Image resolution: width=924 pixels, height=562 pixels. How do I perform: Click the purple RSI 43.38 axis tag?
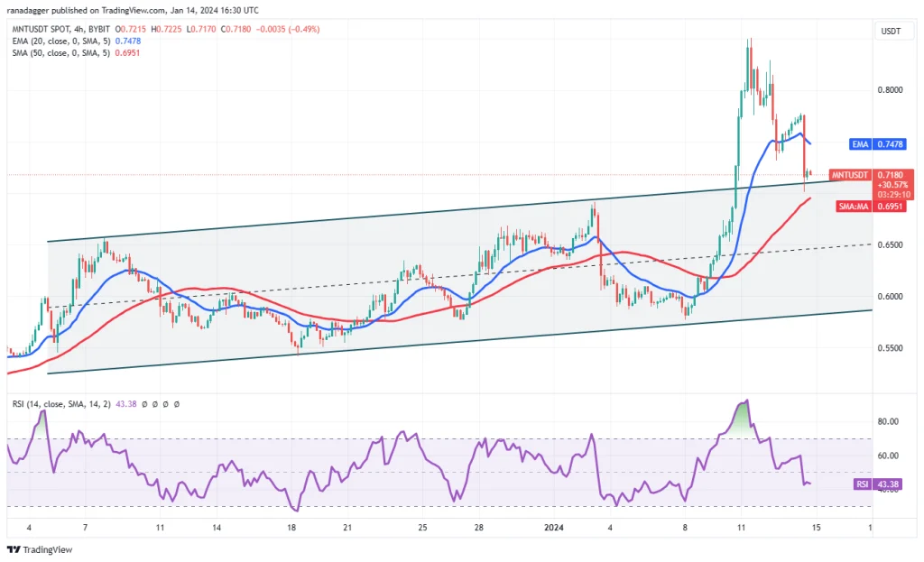[877, 484]
